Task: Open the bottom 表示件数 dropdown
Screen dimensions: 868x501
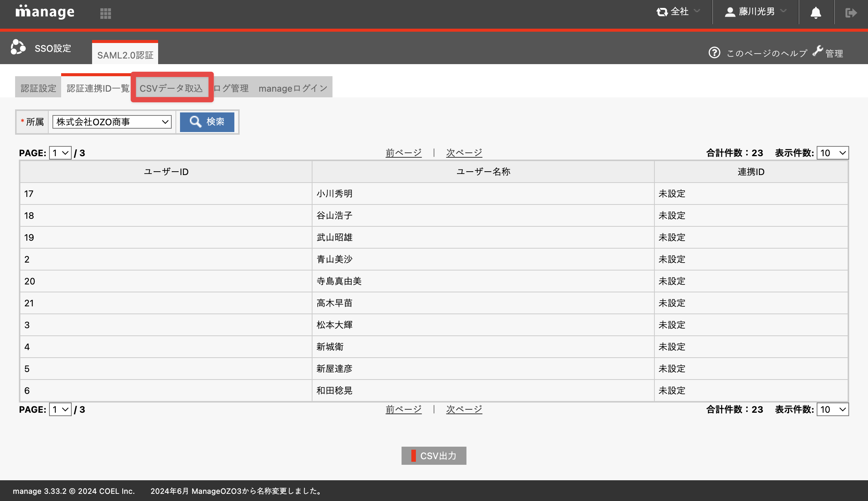Action: (x=833, y=409)
